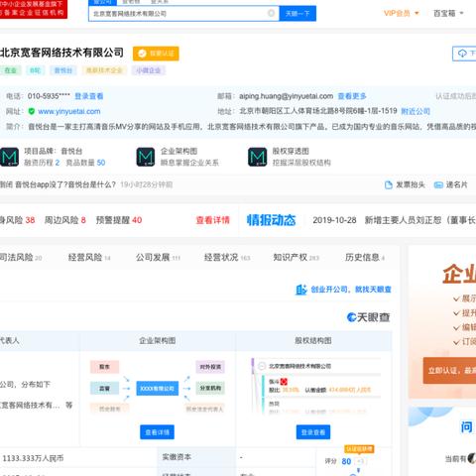The height and width of the screenshot is (476, 476).
Task: Click 查看详情 button under 企业架构图
Action: 158,432
